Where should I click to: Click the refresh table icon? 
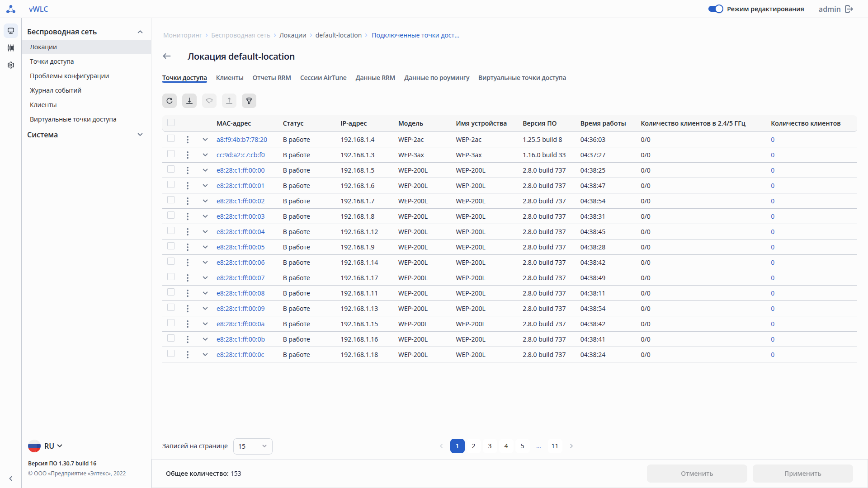coord(170,101)
